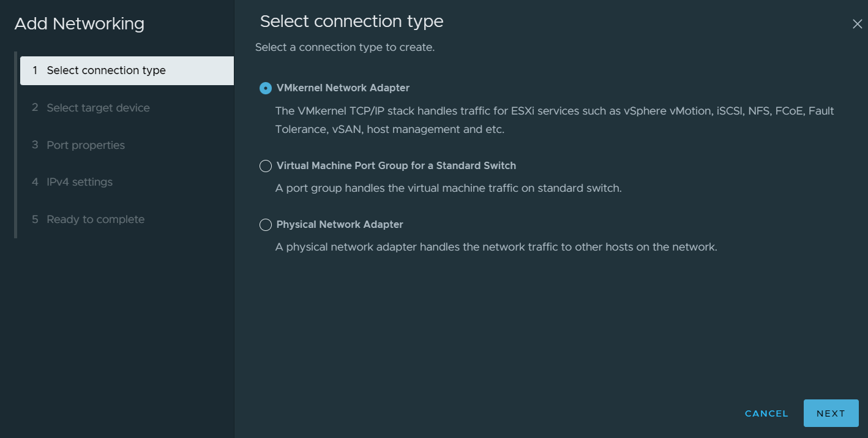Click the Select connection type page heading

[351, 21]
